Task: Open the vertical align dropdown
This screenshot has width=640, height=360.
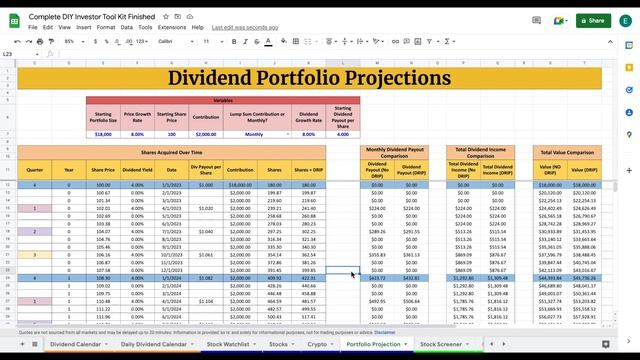Action: [x=347, y=42]
